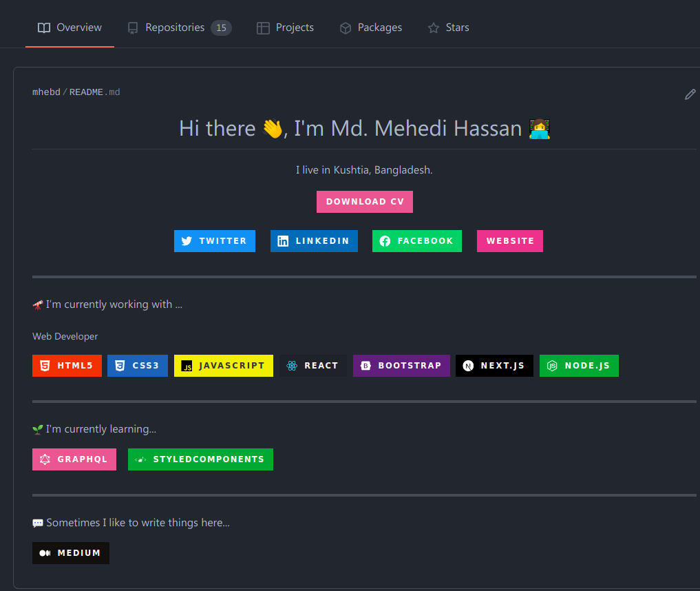Click the Bootstrap B logo
Image resolution: width=700 pixels, height=591 pixels.
[x=365, y=366]
